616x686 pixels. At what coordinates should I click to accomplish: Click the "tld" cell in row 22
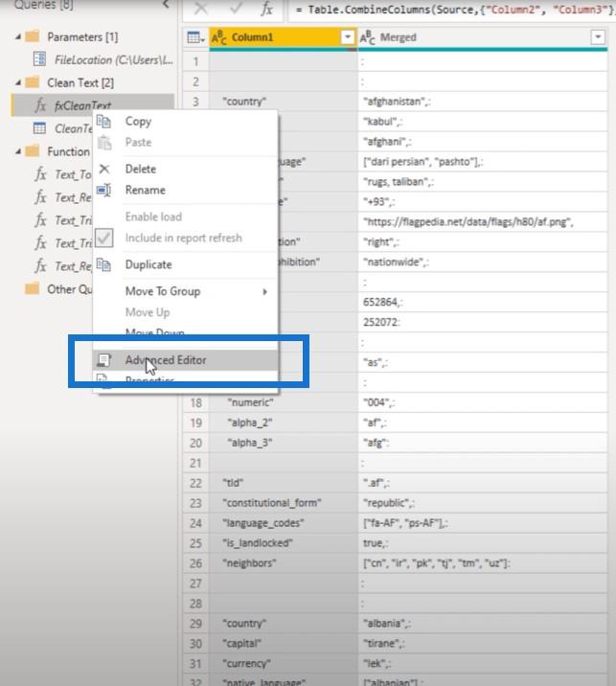click(283, 483)
